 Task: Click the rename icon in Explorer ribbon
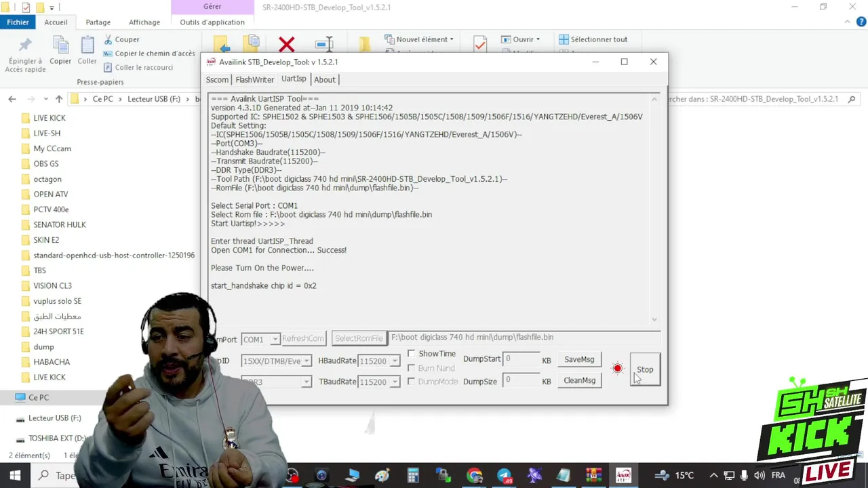(325, 45)
